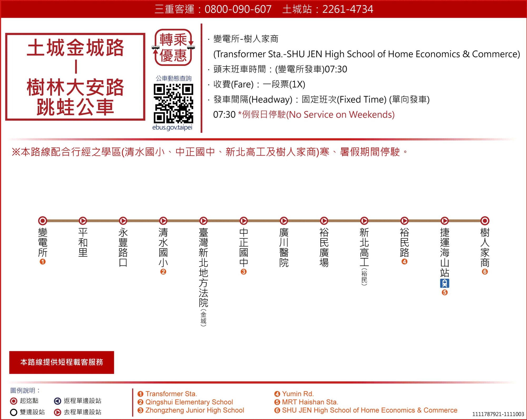Click the 捷運海山站 stop name
This screenshot has width=527, height=420.
(x=445, y=252)
